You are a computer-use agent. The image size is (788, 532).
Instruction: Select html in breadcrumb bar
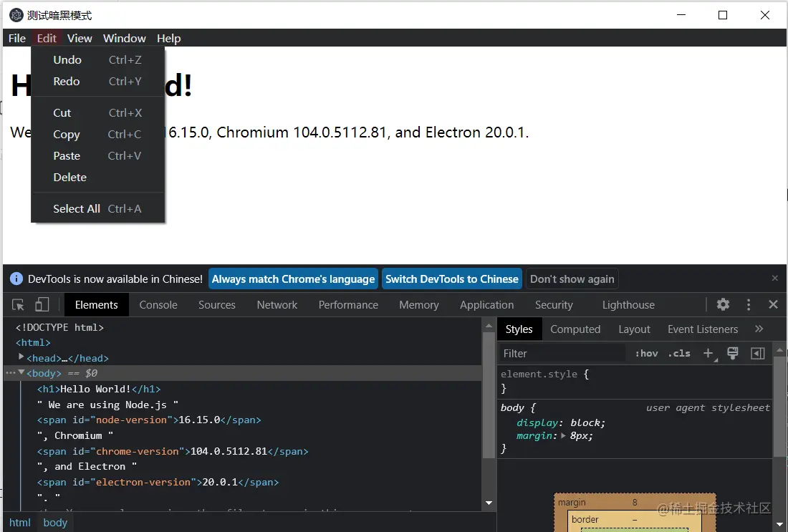(20, 523)
